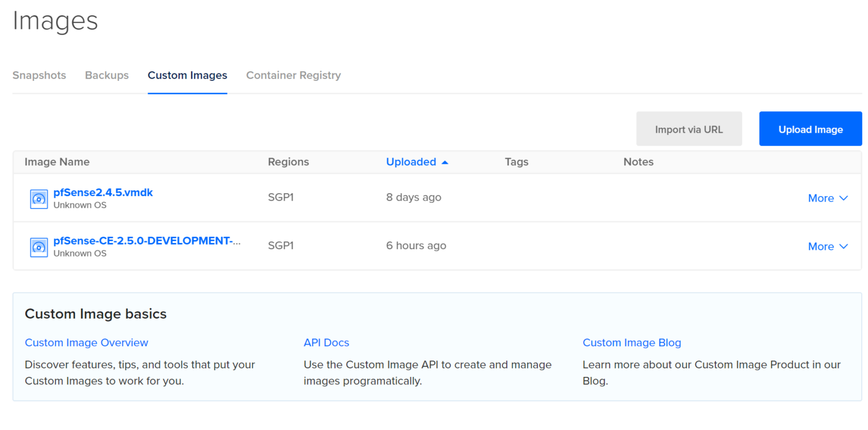Click the Image Name column header
Viewport: 868px width, 430px height.
pyautogui.click(x=57, y=162)
